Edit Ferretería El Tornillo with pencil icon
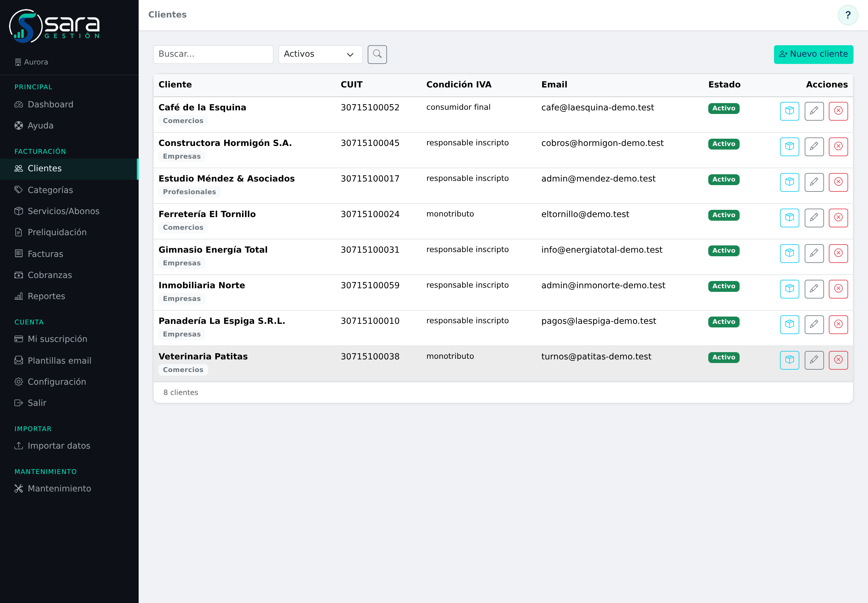The image size is (868, 603). tap(814, 218)
